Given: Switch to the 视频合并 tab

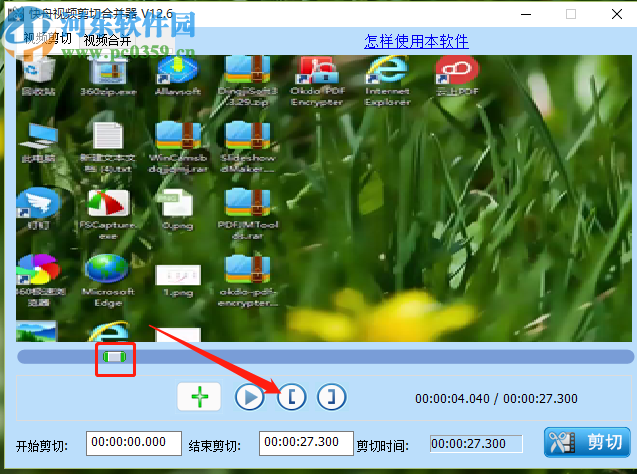Looking at the screenshot, I should coord(107,40).
